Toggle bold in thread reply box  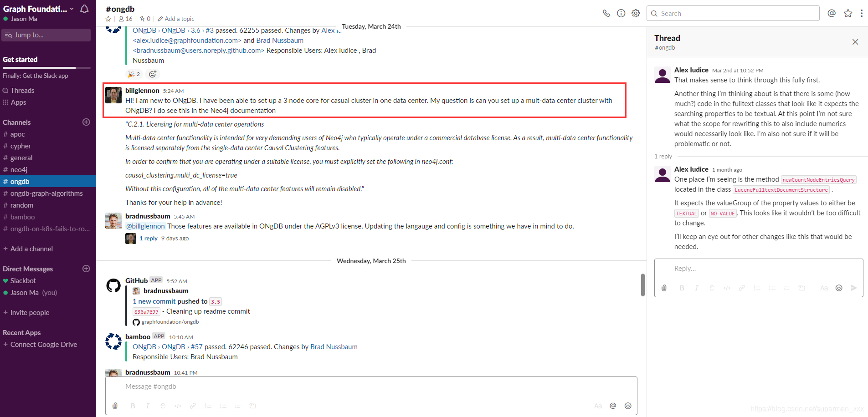pos(682,288)
